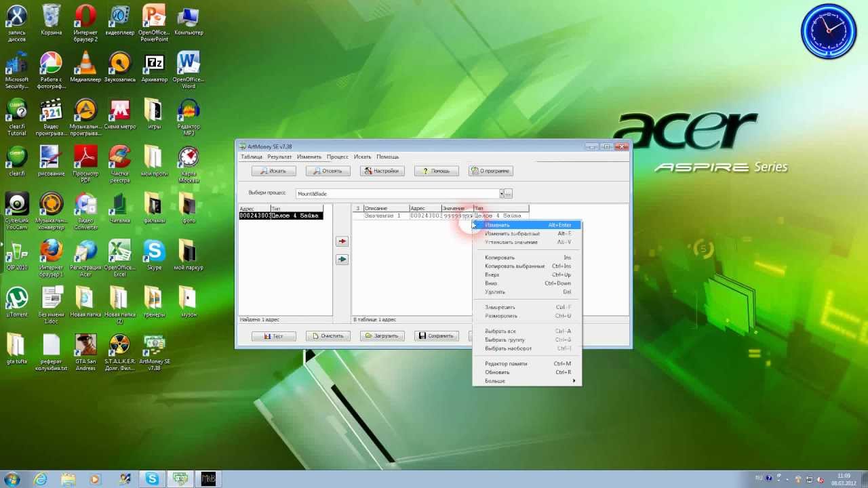This screenshot has width=868, height=488.
Task: Click the Помощь toolbar button
Action: [x=436, y=171]
